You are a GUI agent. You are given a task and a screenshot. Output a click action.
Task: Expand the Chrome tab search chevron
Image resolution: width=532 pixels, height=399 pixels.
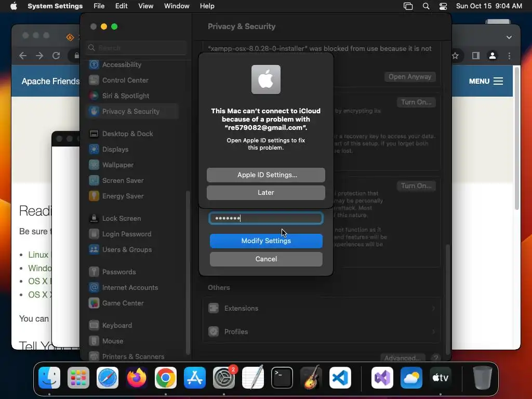coord(509,37)
